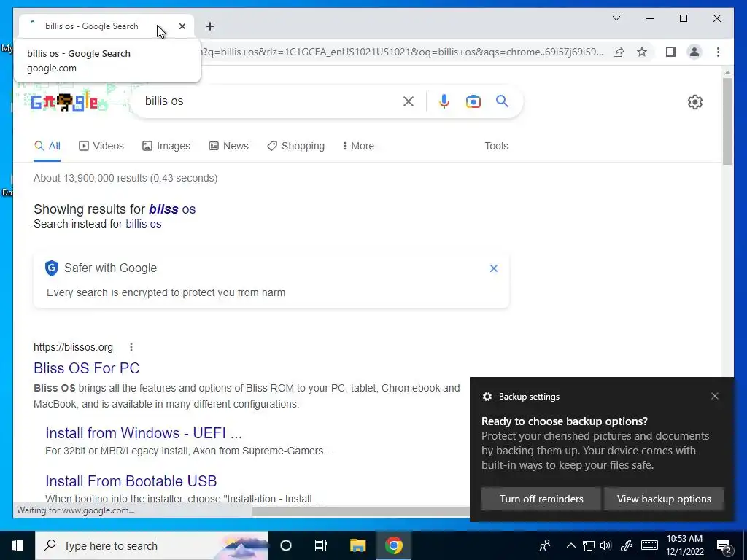Viewport: 747px width, 560px height.
Task: Open a new Chrome tab
Action: click(209, 26)
